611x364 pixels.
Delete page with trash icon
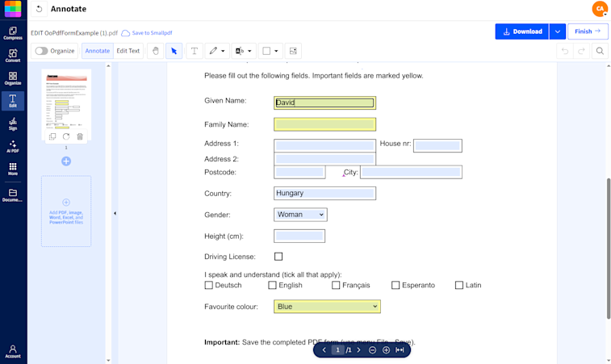pos(80,136)
